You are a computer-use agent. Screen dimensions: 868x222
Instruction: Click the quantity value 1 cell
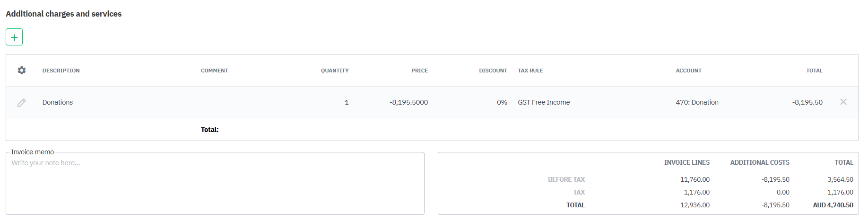tap(346, 102)
